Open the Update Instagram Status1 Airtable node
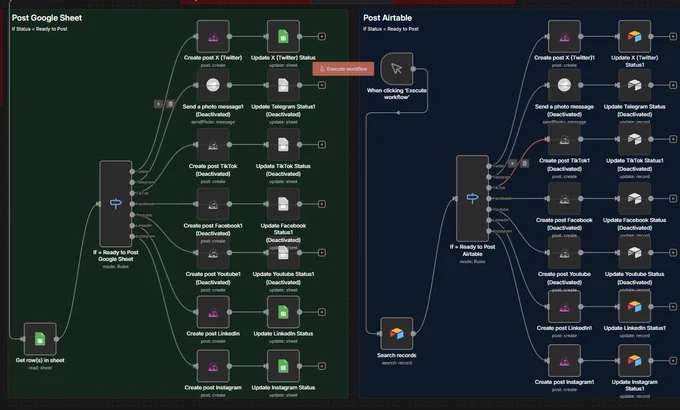The image size is (680, 410). 634,361
